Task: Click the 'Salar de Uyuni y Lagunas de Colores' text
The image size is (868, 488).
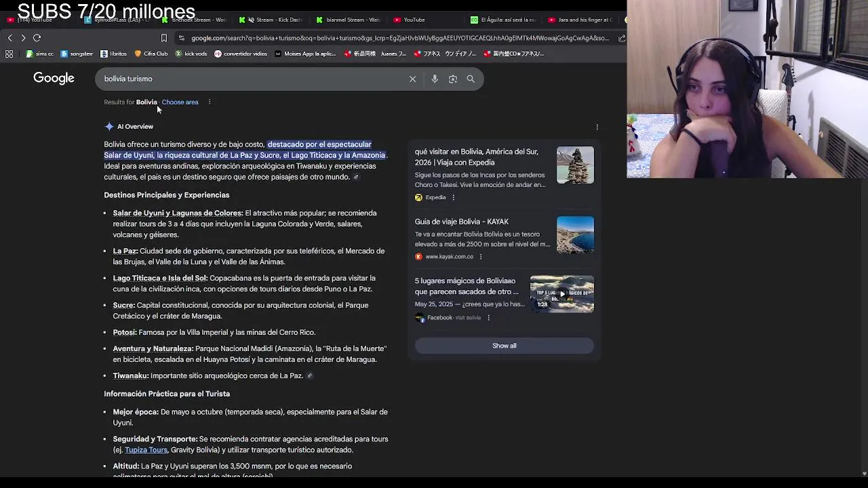Action: [178, 213]
